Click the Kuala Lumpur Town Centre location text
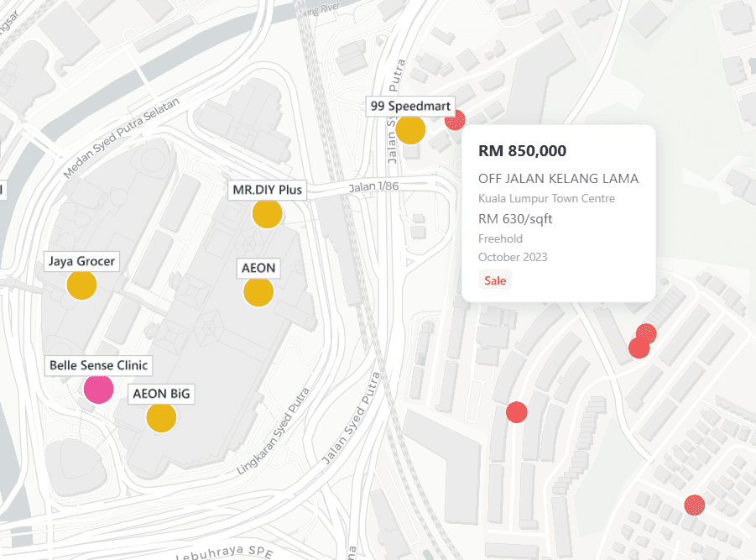The image size is (756, 560). coord(546,198)
